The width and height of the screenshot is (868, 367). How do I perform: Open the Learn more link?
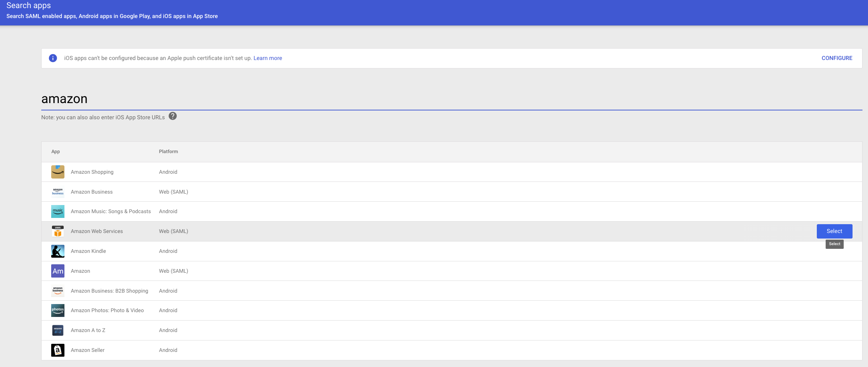(268, 58)
